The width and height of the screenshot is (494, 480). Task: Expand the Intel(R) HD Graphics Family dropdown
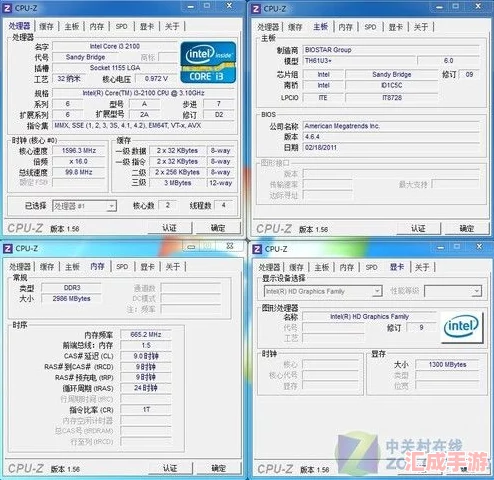[377, 291]
